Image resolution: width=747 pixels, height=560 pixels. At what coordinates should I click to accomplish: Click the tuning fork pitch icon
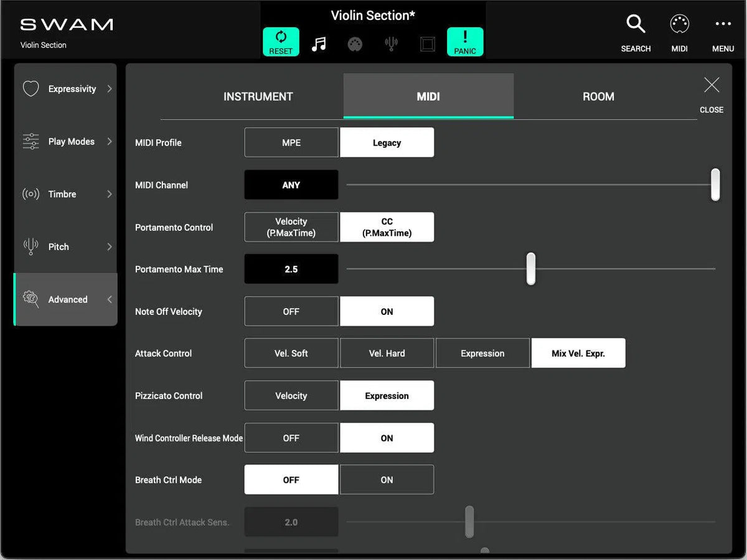(391, 42)
